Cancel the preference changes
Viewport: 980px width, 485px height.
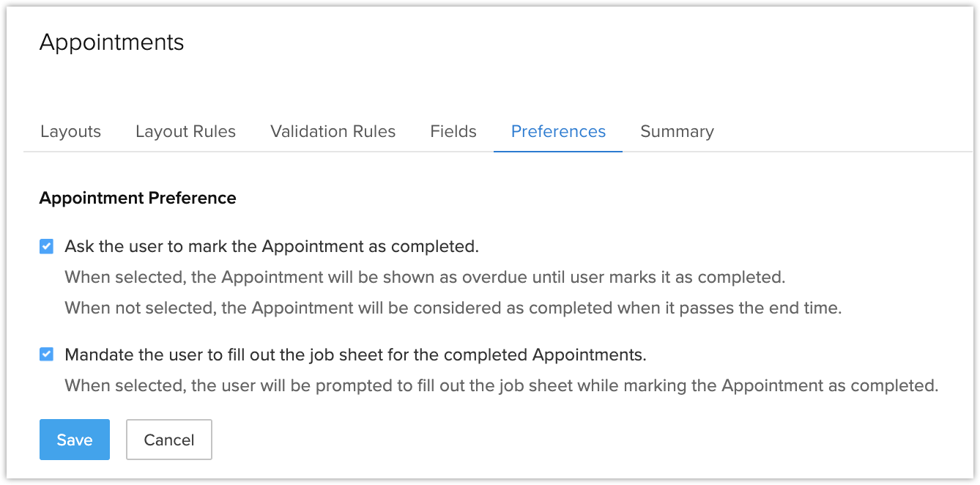(x=169, y=440)
